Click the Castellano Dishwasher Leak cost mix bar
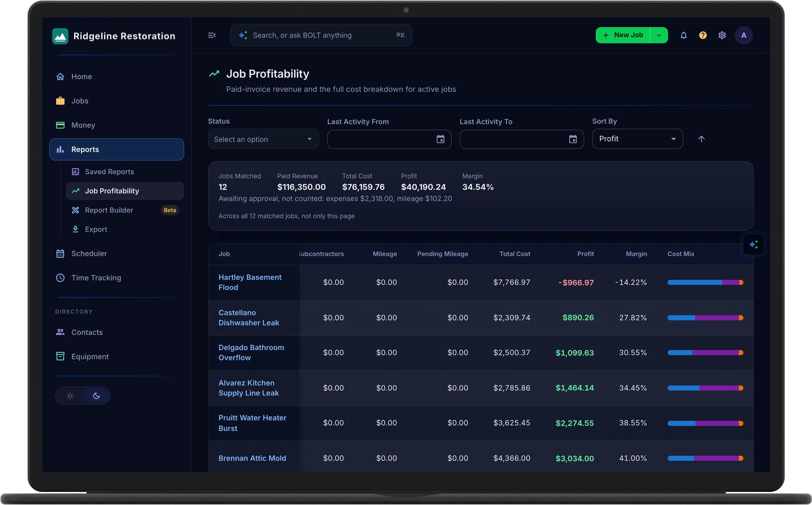 coord(705,318)
